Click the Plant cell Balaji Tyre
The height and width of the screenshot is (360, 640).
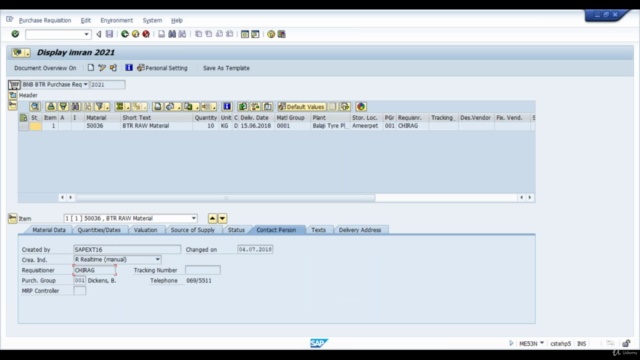click(x=330, y=126)
